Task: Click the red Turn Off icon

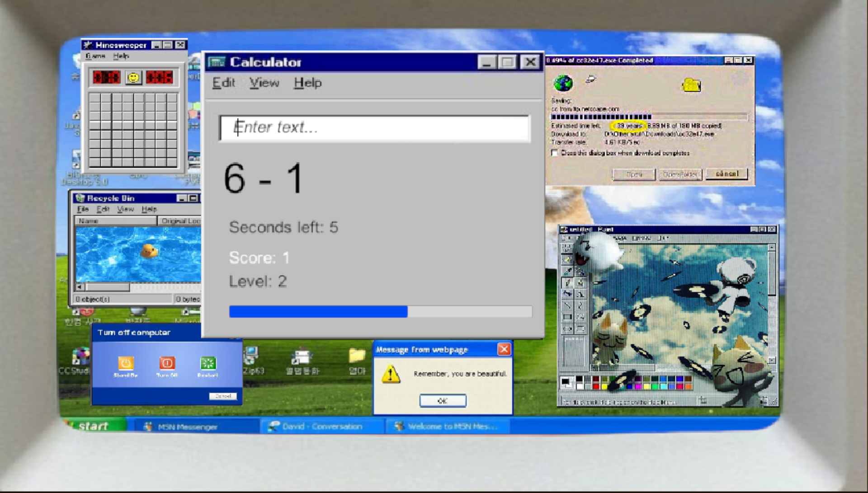Action: 167,363
